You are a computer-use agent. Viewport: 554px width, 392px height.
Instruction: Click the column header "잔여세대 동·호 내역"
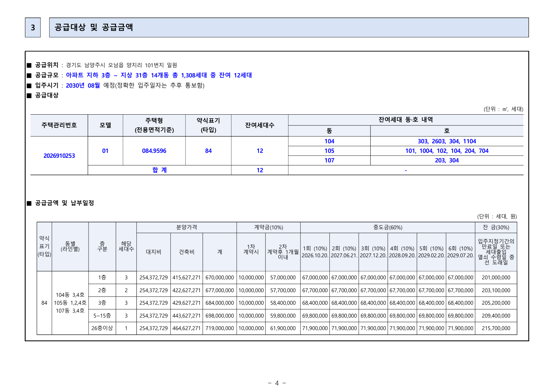406,120
